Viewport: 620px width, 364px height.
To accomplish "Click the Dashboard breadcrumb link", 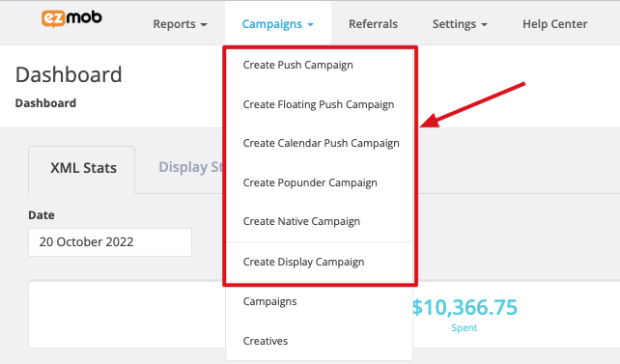I will pyautogui.click(x=45, y=103).
